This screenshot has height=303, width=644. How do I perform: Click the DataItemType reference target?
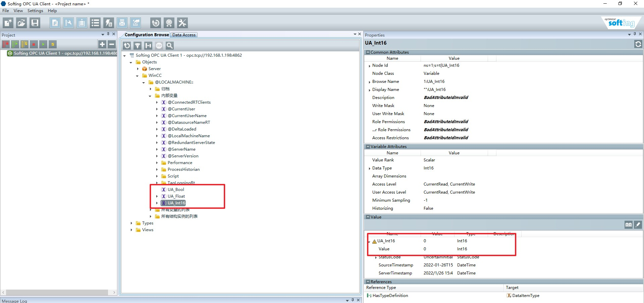[526, 296]
